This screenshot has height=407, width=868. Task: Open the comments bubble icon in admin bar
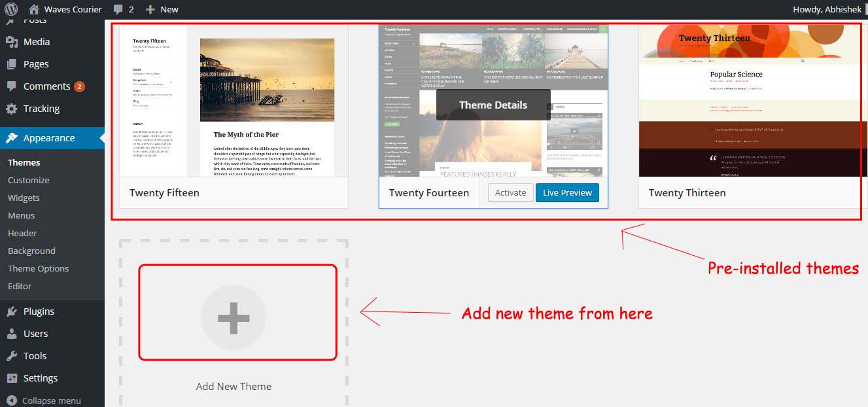(118, 9)
